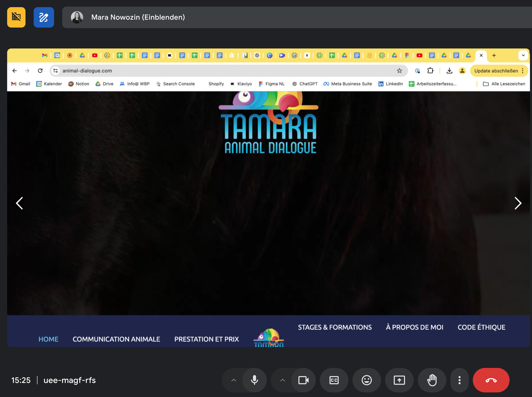Click the meeting code uee-magf-rfs
Viewport: 532px width, 397px height.
pos(70,380)
